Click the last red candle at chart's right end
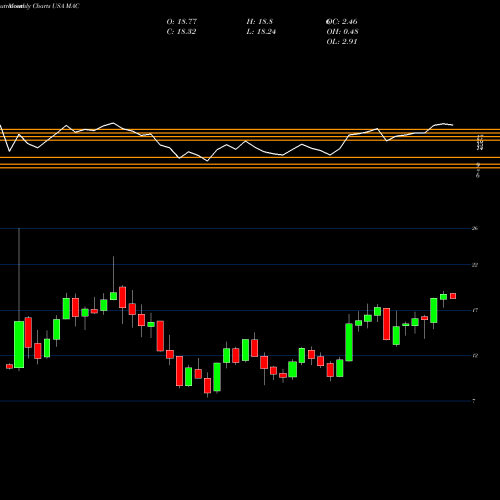Viewport: 500px width, 500px height. (x=453, y=296)
